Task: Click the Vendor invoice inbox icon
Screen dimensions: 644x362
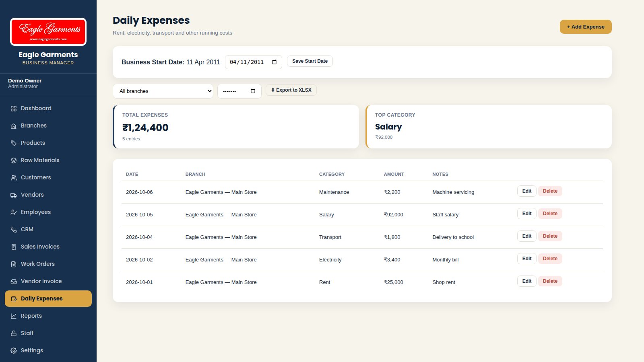Action: click(x=14, y=282)
